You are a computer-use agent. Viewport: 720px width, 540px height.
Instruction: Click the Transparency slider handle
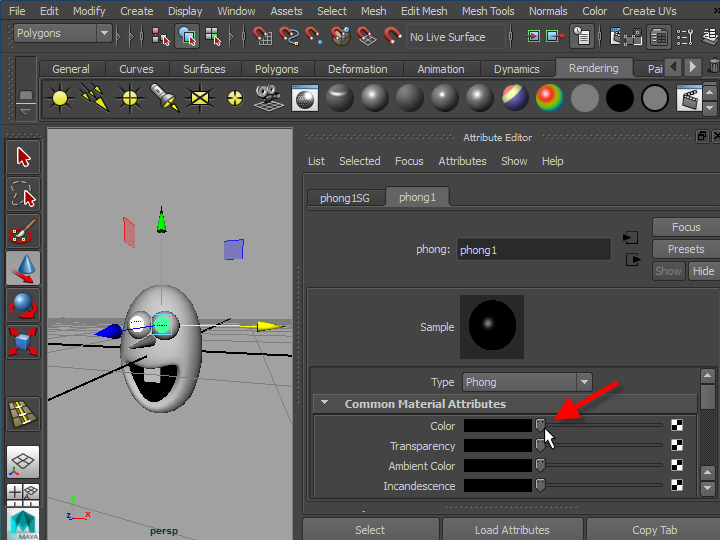pyautogui.click(x=540, y=446)
